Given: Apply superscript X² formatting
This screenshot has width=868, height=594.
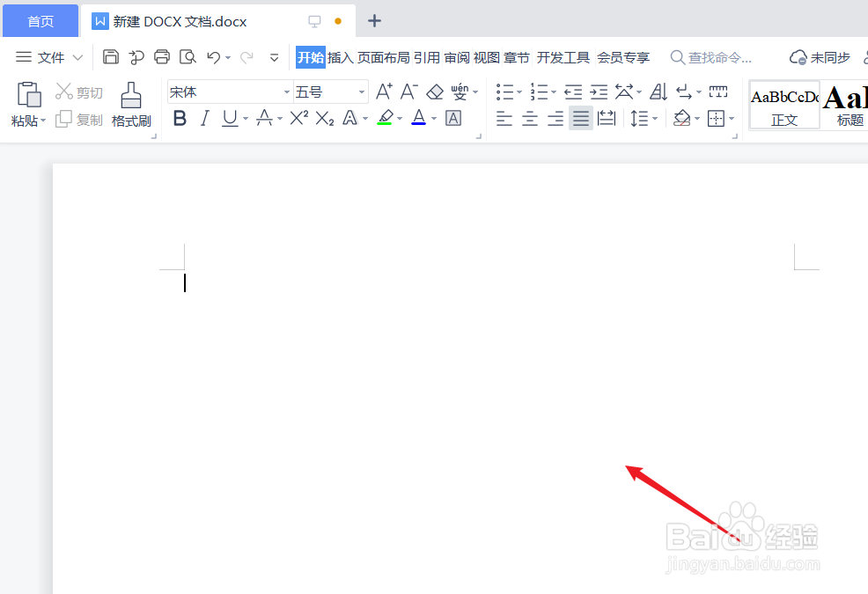Looking at the screenshot, I should tap(299, 118).
